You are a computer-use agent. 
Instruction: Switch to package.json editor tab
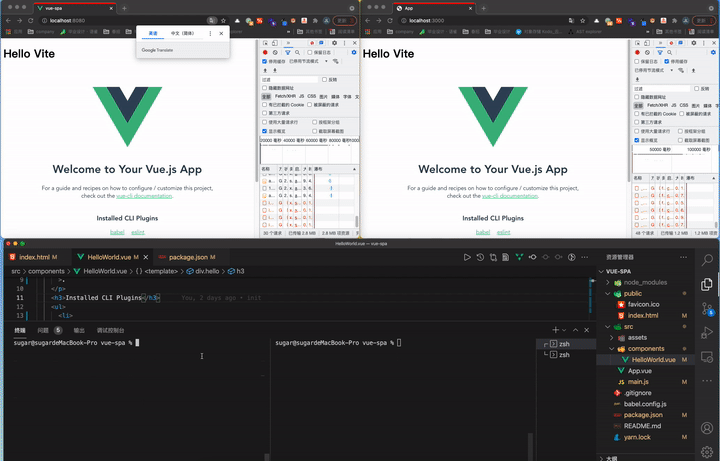point(191,257)
